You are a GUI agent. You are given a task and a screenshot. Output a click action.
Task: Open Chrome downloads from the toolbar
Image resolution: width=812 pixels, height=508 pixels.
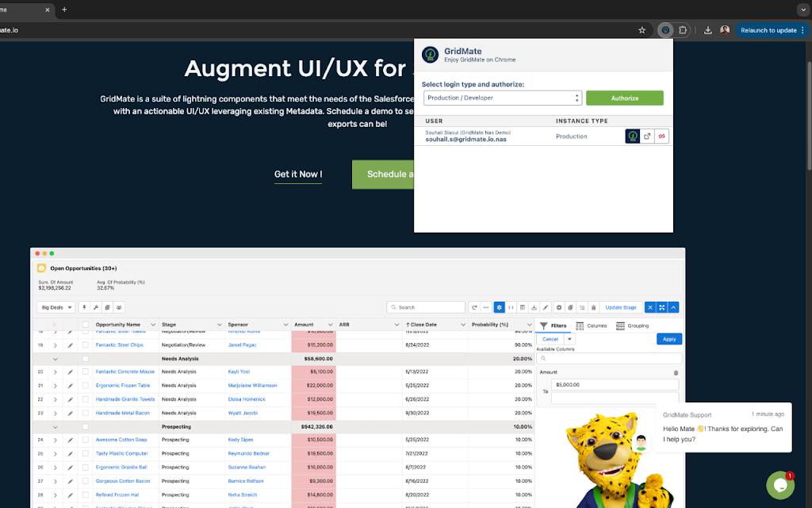tap(707, 30)
